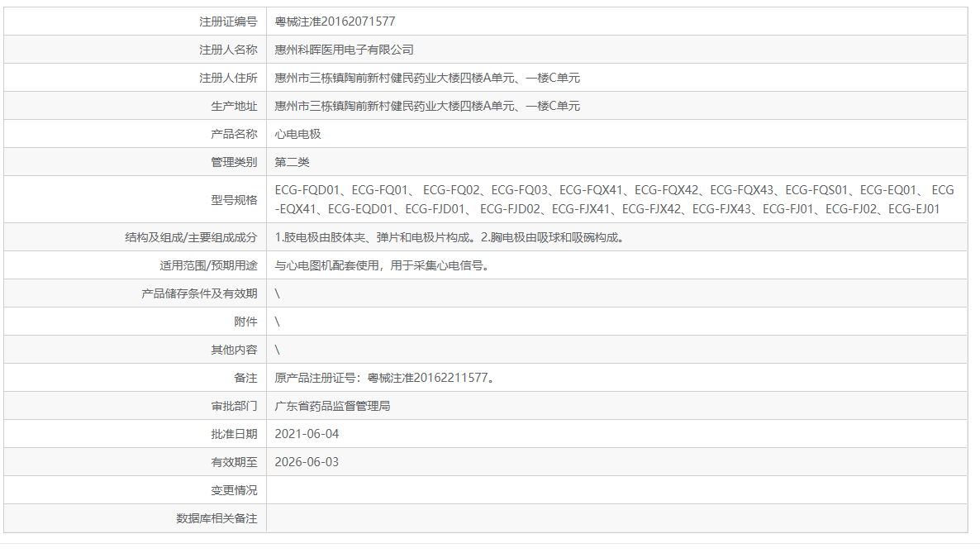This screenshot has width=980, height=553.
Task: Select the registration number 粤械注准20162071577
Action: [x=335, y=21]
